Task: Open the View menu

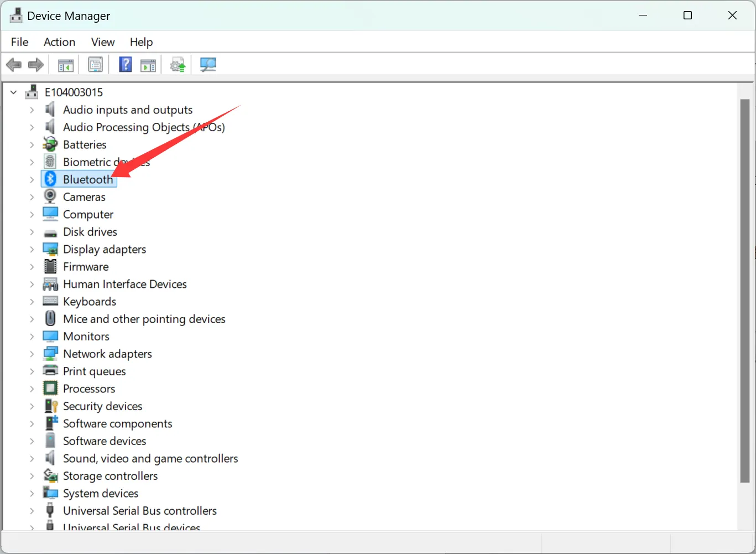Action: (103, 42)
